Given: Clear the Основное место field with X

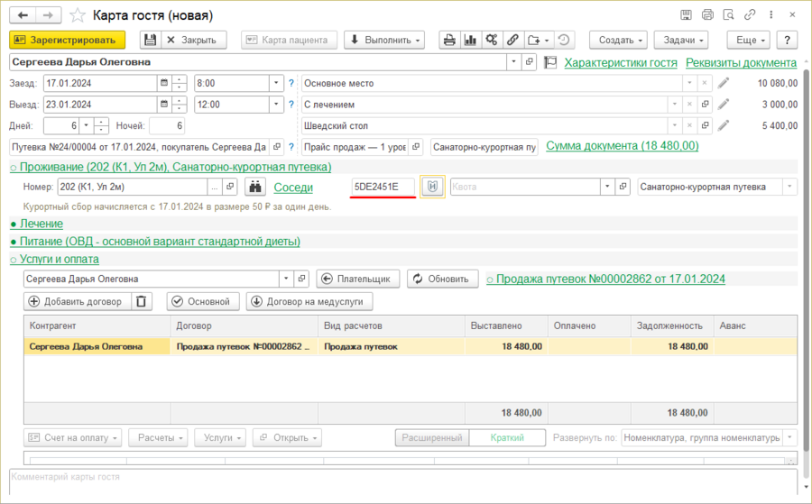Looking at the screenshot, I should 705,83.
